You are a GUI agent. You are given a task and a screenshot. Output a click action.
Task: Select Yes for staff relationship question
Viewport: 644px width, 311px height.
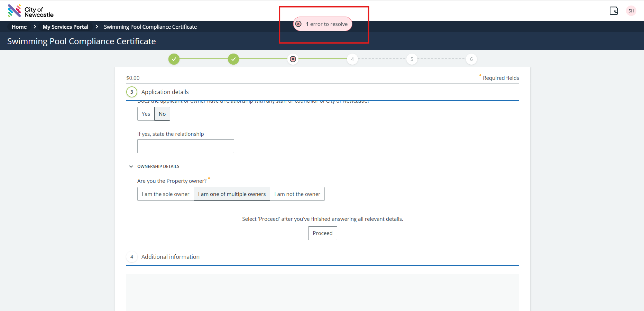click(146, 114)
